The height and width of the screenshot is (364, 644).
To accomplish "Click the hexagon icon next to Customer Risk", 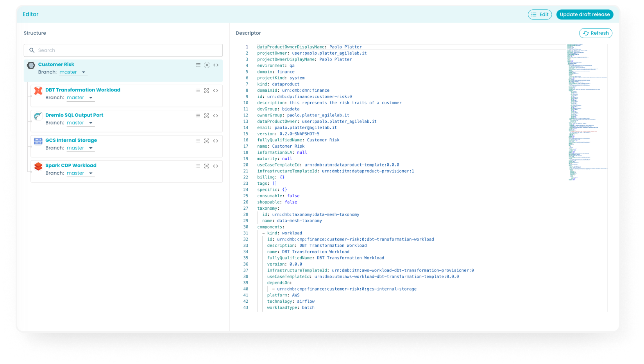I will point(31,65).
